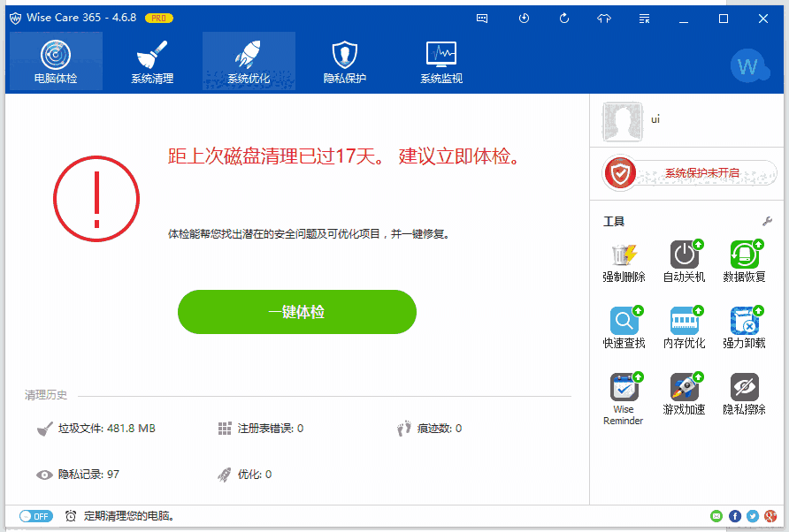Click the backup clock icon in title bar
Viewport: 789px width, 532px height.
[524, 19]
